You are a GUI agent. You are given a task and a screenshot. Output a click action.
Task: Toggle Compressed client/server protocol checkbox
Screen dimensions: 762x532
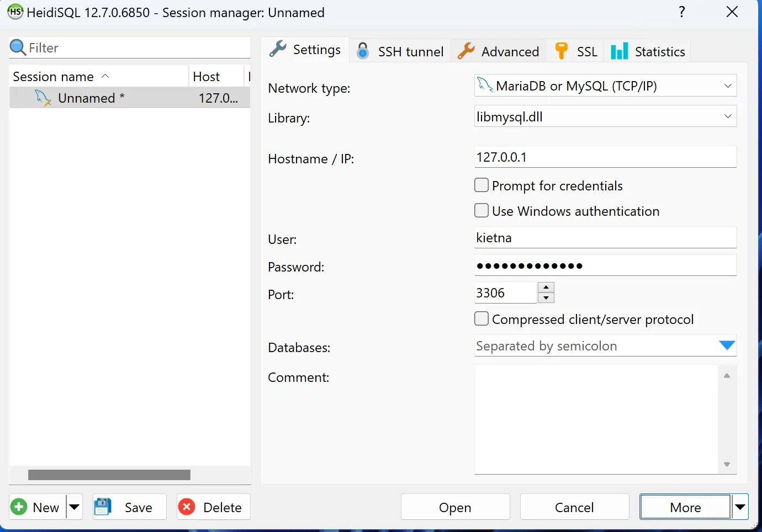pyautogui.click(x=481, y=318)
